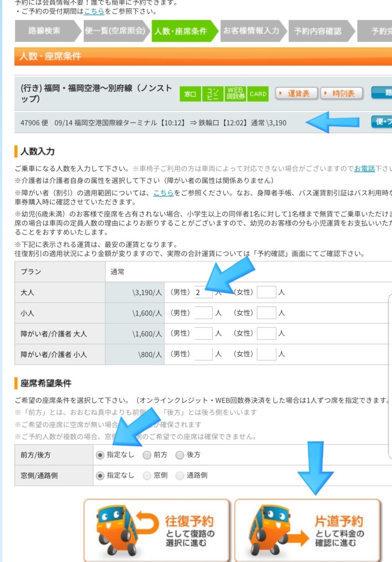The height and width of the screenshot is (562, 392).
Task: Go to the お客様情報入力 step
Action: (253, 31)
